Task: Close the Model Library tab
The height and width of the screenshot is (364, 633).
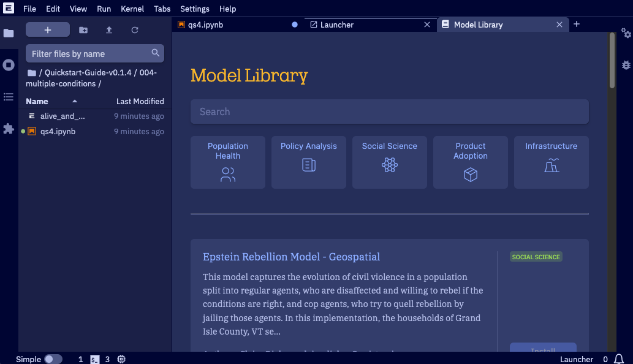Action: coord(559,25)
